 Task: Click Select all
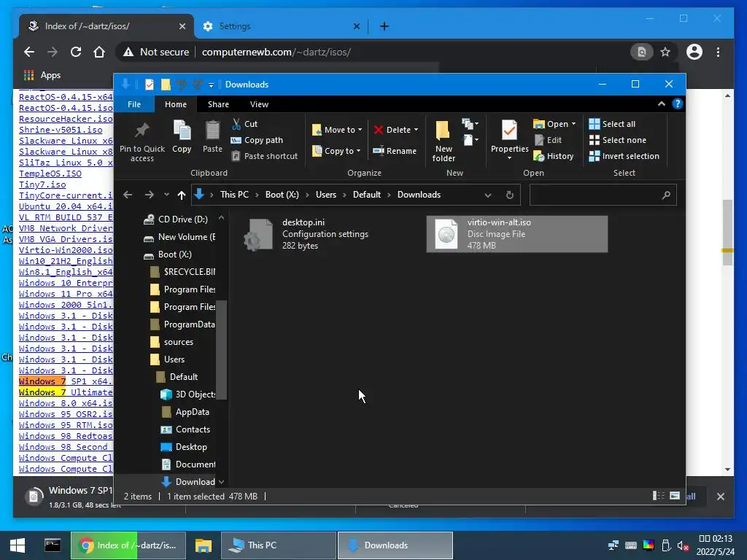pos(612,124)
